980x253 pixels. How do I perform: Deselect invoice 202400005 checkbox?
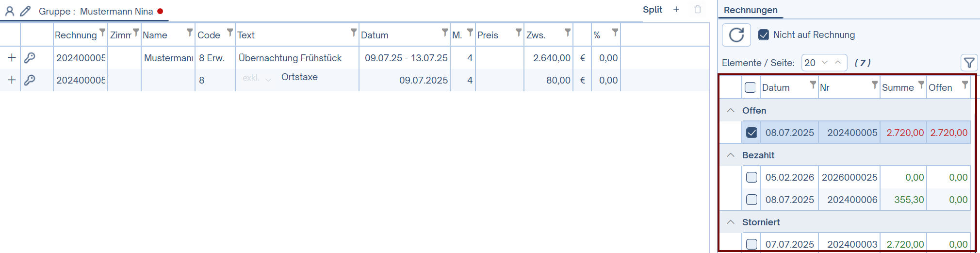tap(751, 133)
